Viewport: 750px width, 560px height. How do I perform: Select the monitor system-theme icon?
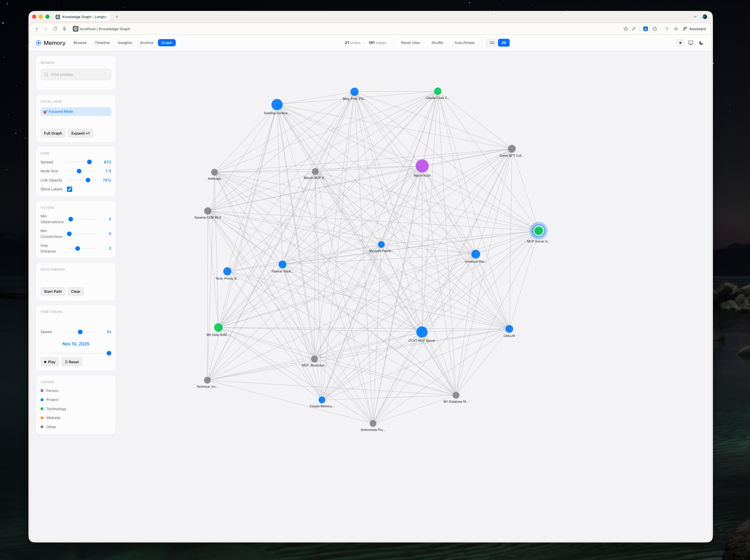(691, 43)
